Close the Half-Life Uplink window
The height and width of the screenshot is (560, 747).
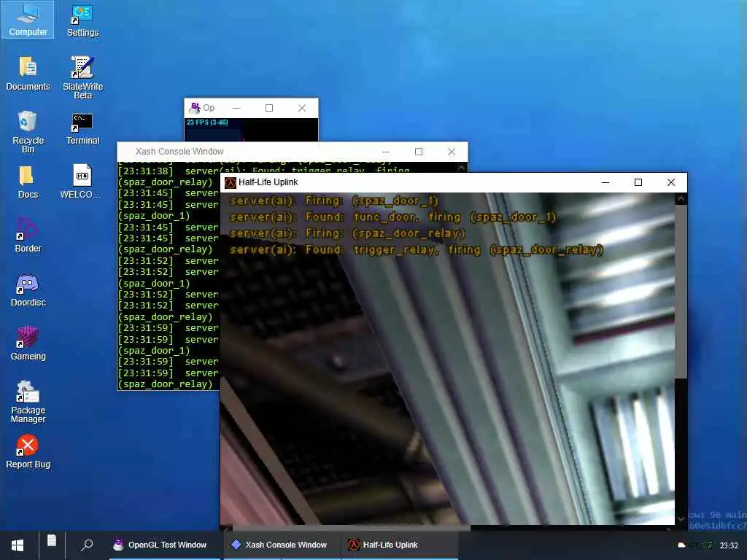pyautogui.click(x=671, y=182)
